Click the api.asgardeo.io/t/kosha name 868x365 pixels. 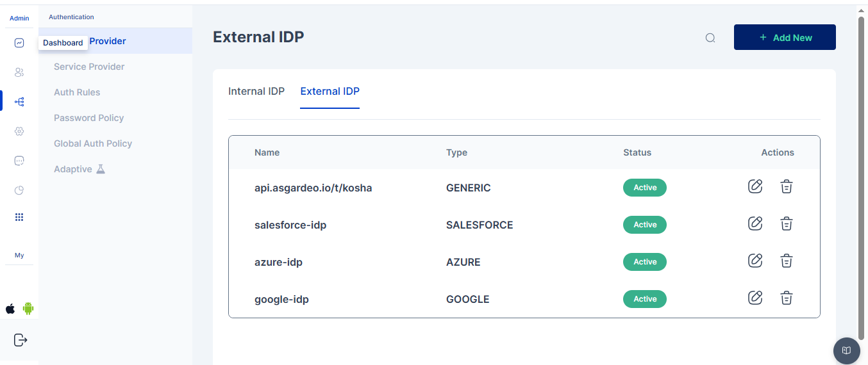coord(313,188)
